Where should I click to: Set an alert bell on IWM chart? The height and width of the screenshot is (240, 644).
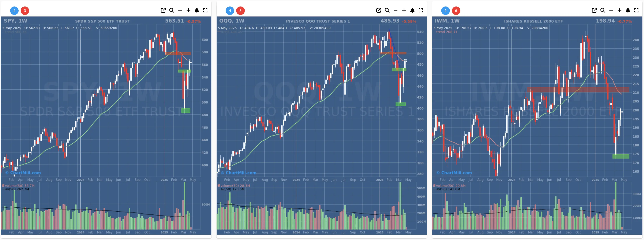628,10
